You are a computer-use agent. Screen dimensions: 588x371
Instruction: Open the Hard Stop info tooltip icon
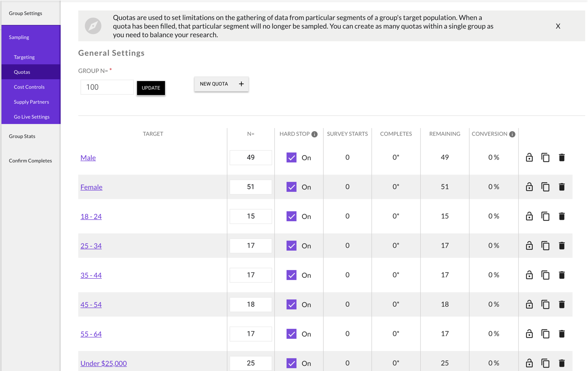315,134
